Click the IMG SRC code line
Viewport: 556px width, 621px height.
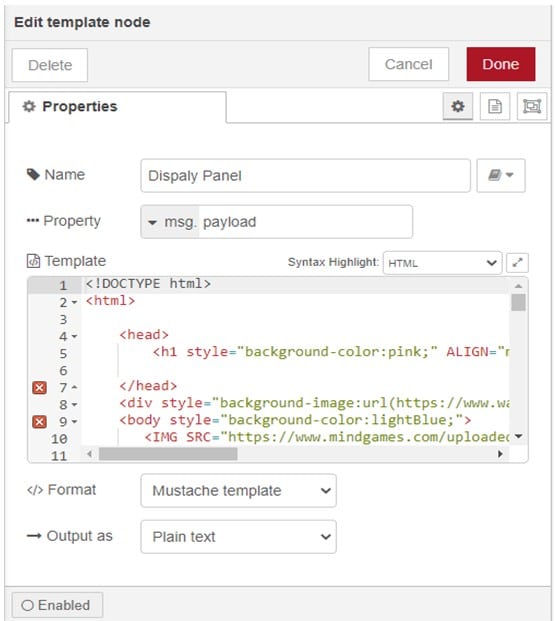point(327,437)
